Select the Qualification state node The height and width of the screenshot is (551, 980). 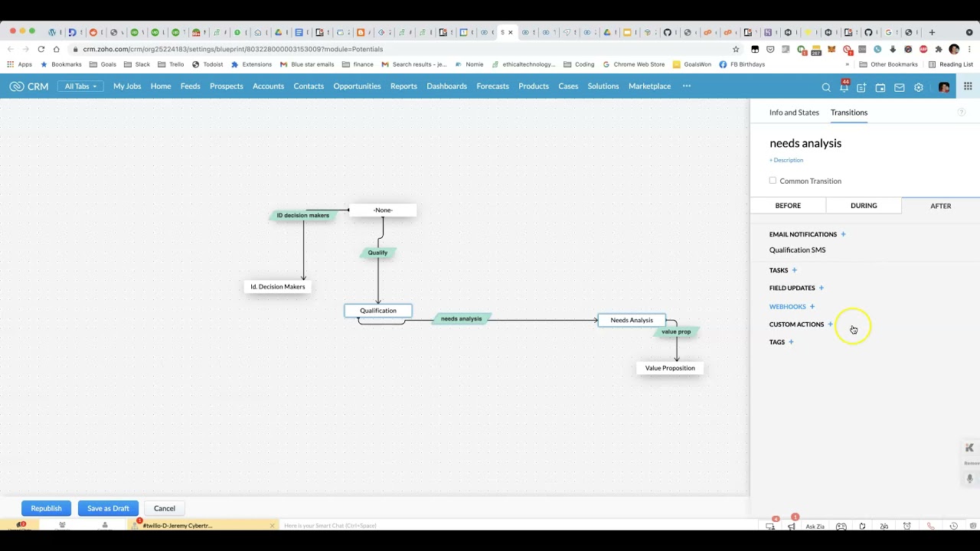point(378,311)
